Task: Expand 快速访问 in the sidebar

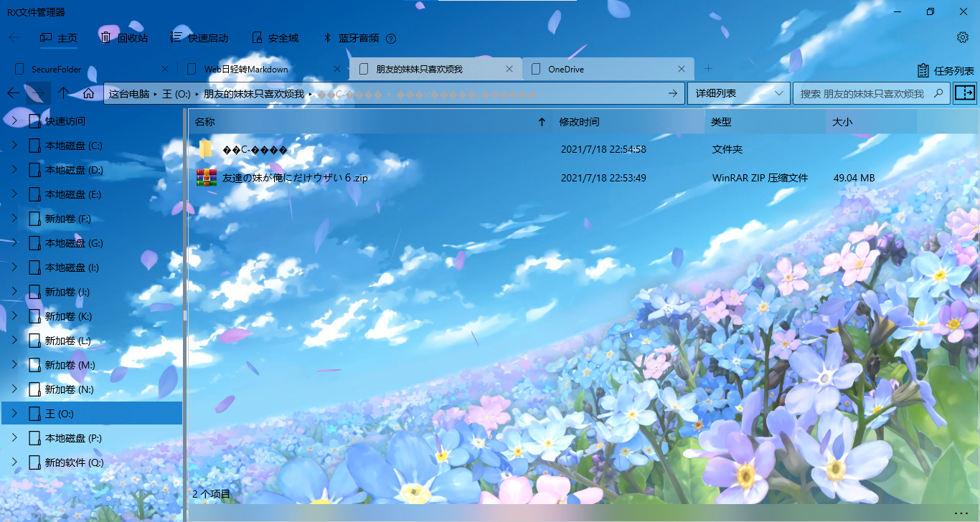Action: point(14,121)
